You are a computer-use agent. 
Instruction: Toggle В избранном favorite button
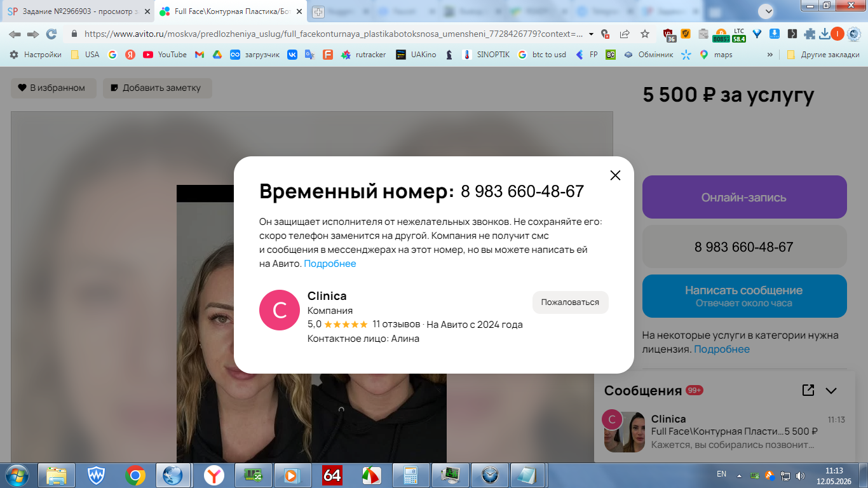coord(53,88)
